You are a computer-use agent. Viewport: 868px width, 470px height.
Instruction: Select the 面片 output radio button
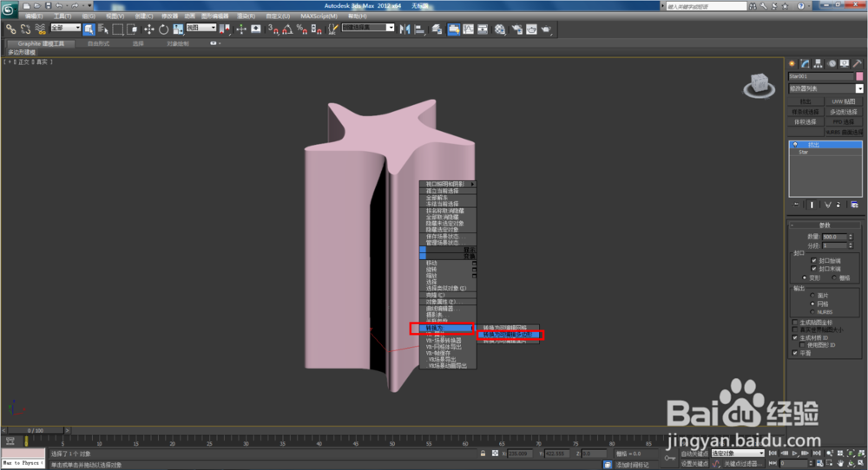(x=812, y=296)
